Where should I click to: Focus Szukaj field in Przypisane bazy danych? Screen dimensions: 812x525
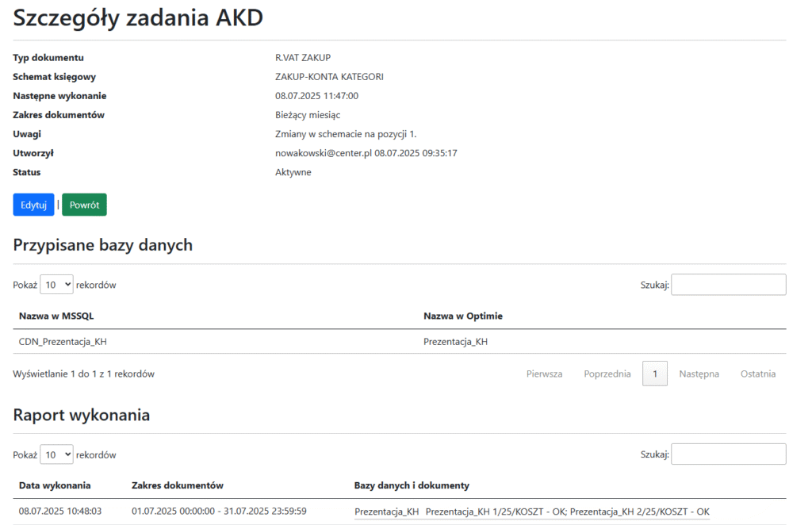coord(728,285)
